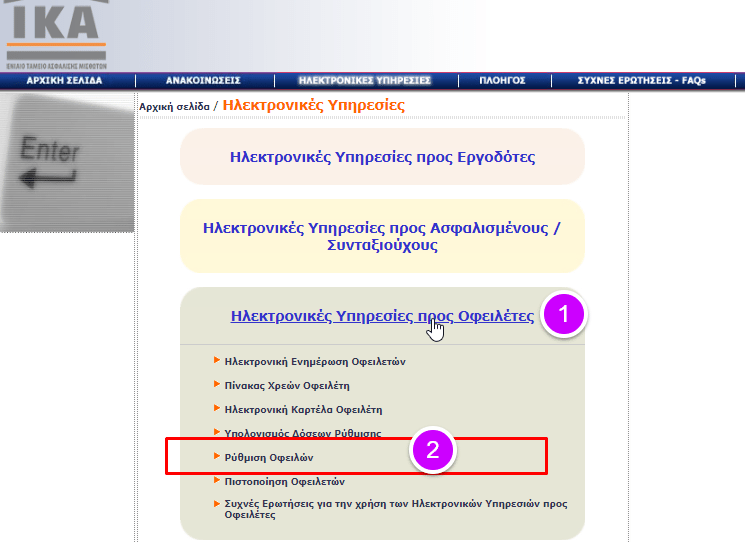Click the IKA logo

pos(57,35)
